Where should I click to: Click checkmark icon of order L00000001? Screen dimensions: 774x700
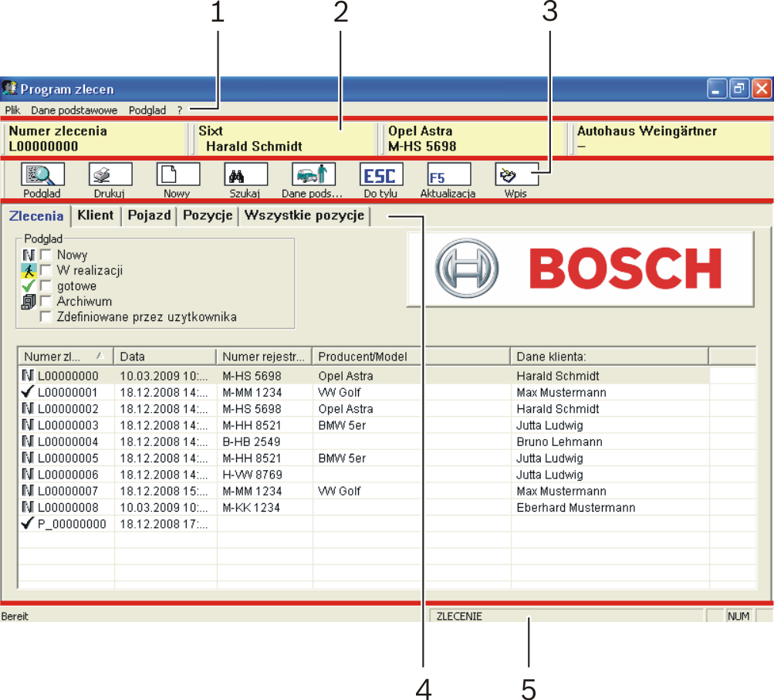[x=28, y=392]
